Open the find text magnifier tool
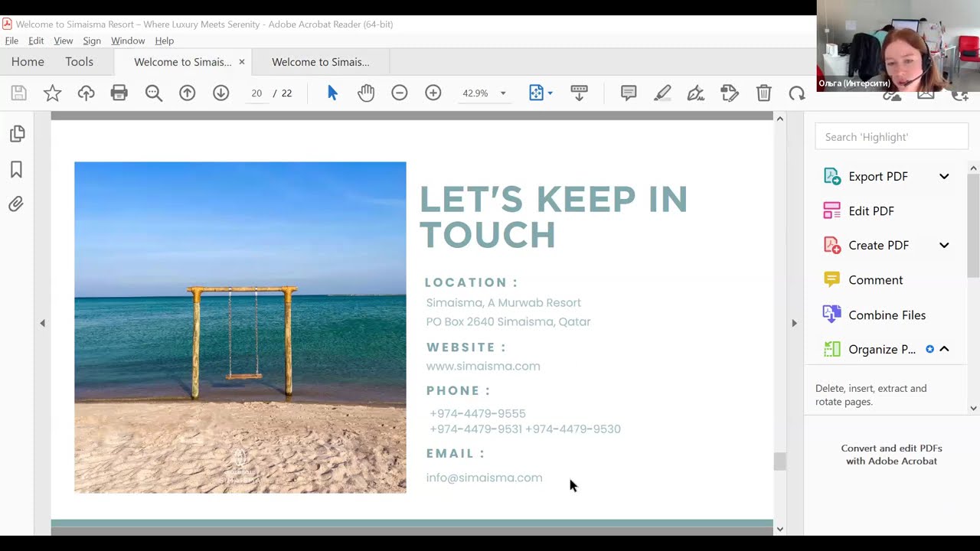 click(154, 93)
